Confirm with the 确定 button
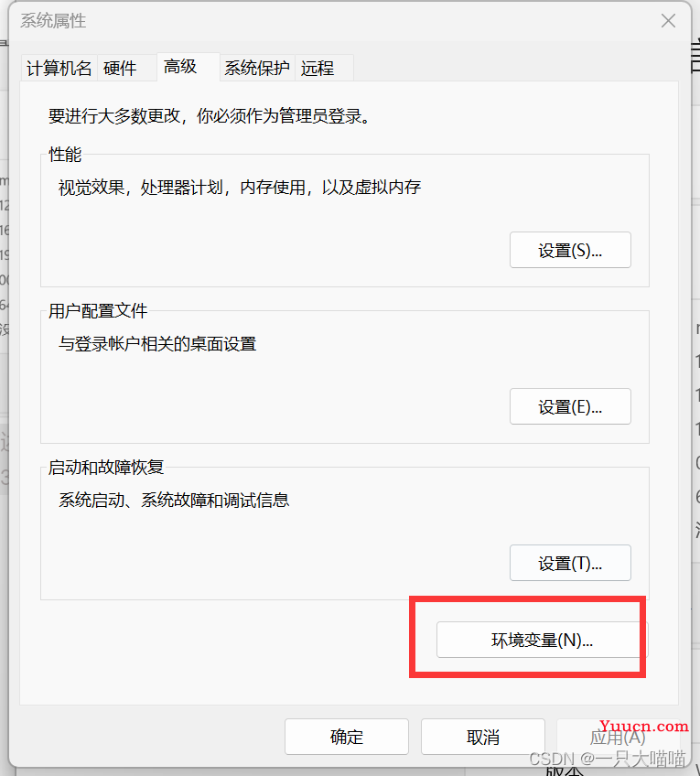This screenshot has width=700, height=776. [346, 737]
